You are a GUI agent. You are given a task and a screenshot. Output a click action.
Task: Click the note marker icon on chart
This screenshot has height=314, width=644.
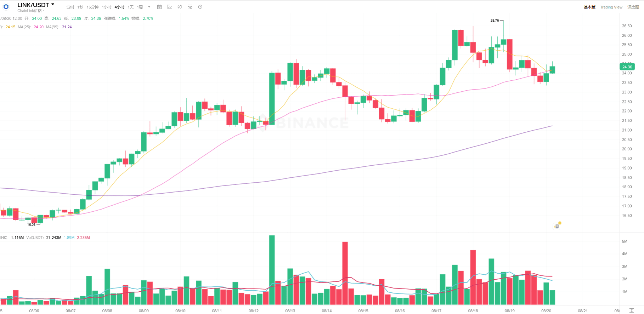point(557,226)
